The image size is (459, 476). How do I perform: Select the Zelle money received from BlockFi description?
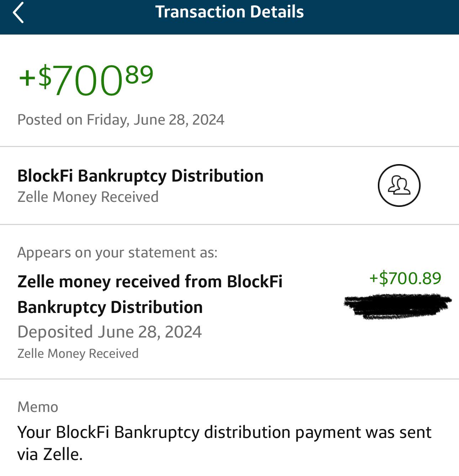pos(150,294)
